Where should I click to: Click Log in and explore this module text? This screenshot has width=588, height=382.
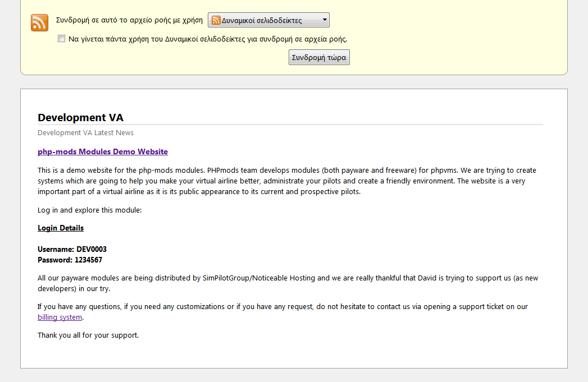(x=90, y=210)
